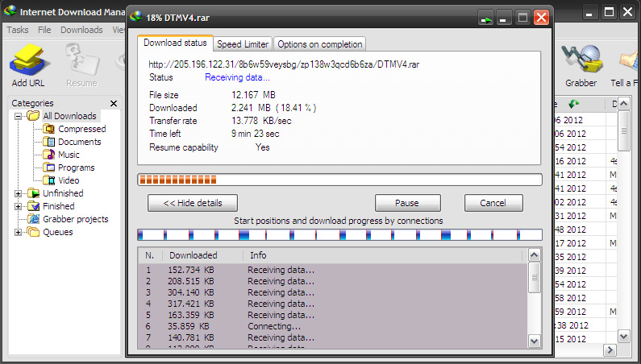Image resolution: width=641 pixels, height=364 pixels.
Task: Select connection row 2 with 208.515 KB
Action: tap(333, 282)
